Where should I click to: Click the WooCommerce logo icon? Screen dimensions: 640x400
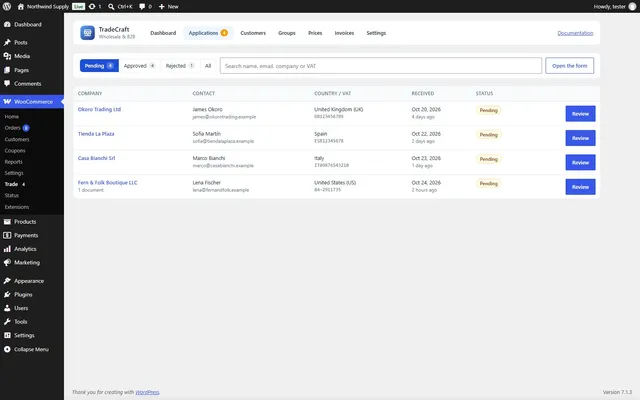7,102
